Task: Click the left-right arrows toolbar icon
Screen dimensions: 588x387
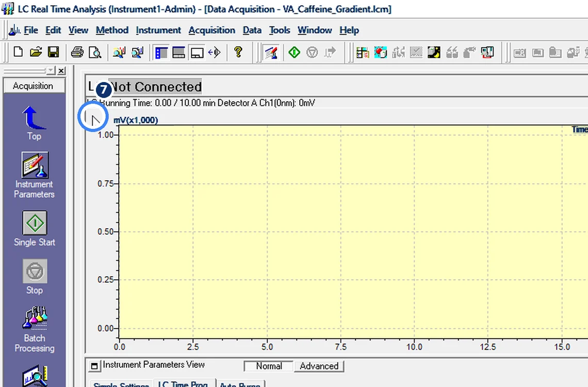Action: (x=215, y=53)
